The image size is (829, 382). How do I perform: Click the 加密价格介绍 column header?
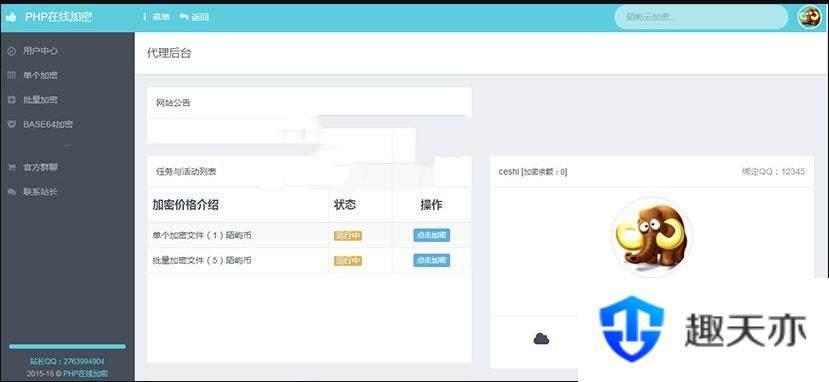pos(186,206)
